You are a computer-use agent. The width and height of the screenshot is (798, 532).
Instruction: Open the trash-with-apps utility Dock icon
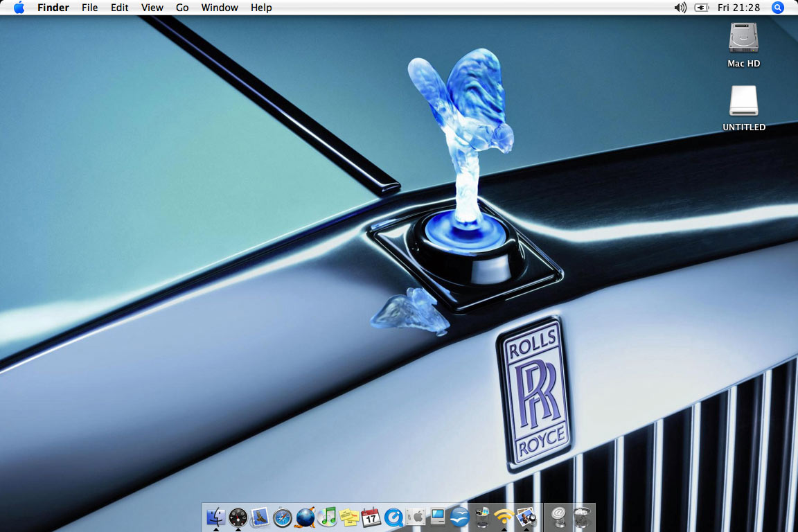point(481,517)
